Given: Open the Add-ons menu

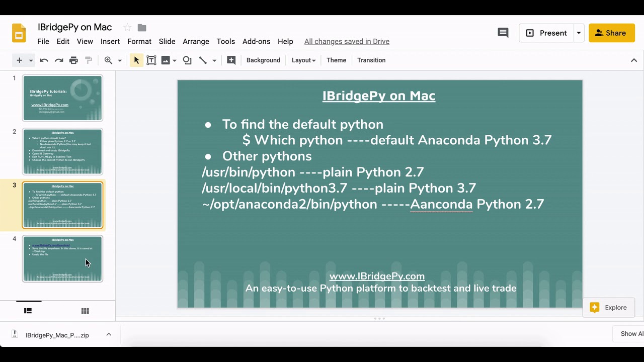Looking at the screenshot, I should pos(256,42).
